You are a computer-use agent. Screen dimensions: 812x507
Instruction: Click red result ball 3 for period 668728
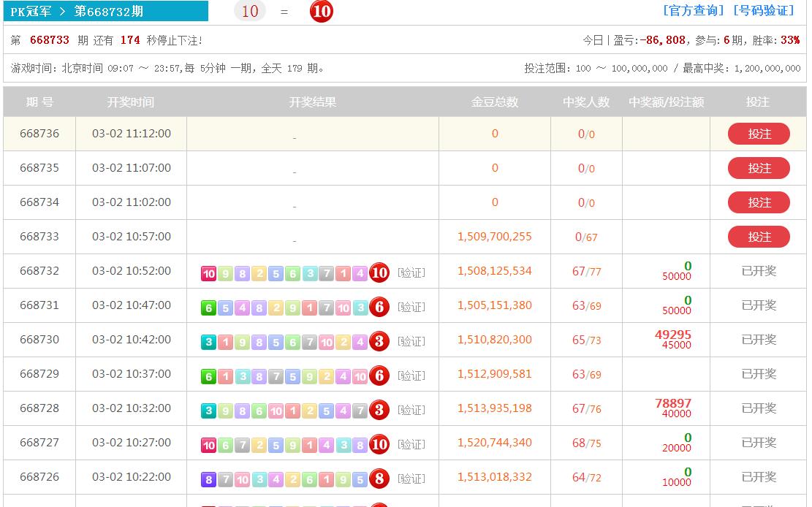[379, 410]
